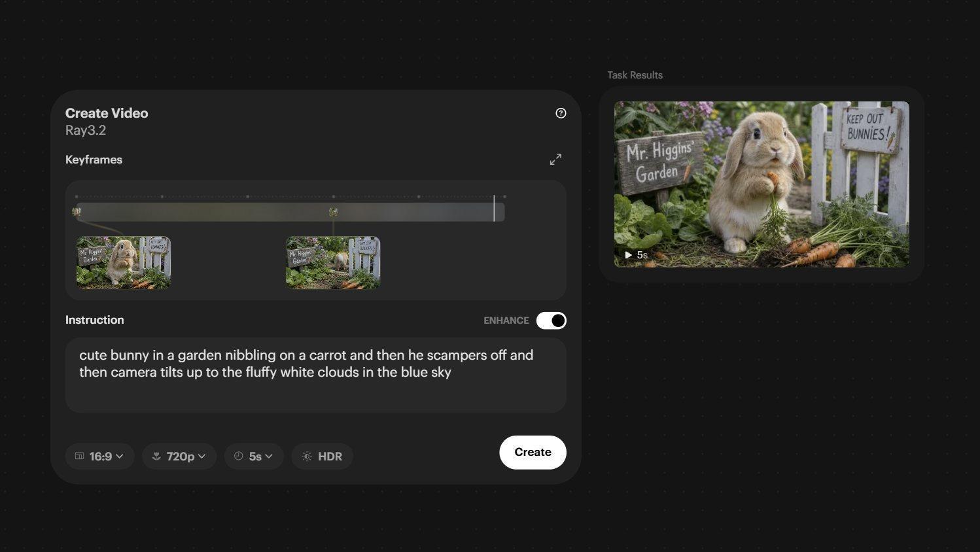This screenshot has height=552, width=980.
Task: Toggle the HDR option
Action: click(x=323, y=457)
